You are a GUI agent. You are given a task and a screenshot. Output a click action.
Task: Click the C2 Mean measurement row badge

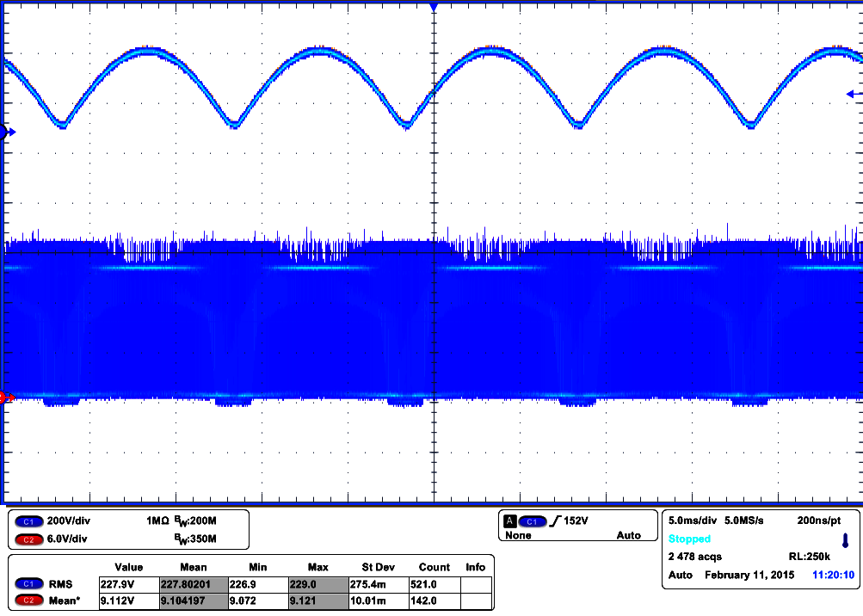point(28,600)
